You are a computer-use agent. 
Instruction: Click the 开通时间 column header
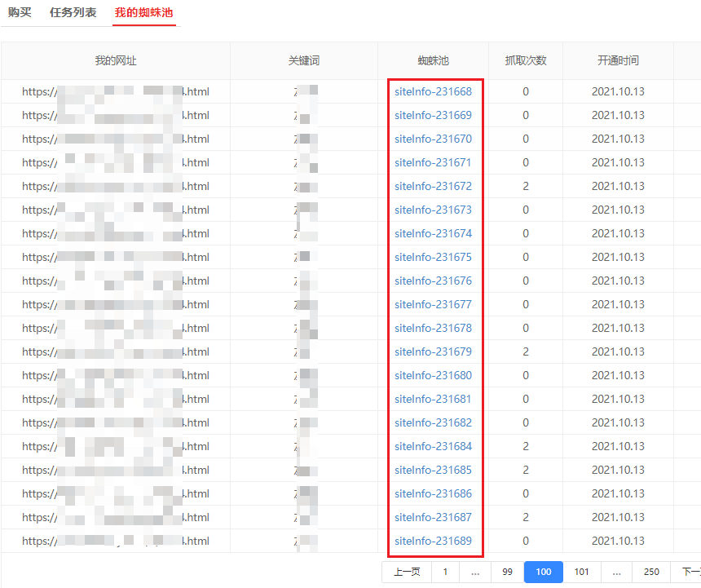point(618,61)
